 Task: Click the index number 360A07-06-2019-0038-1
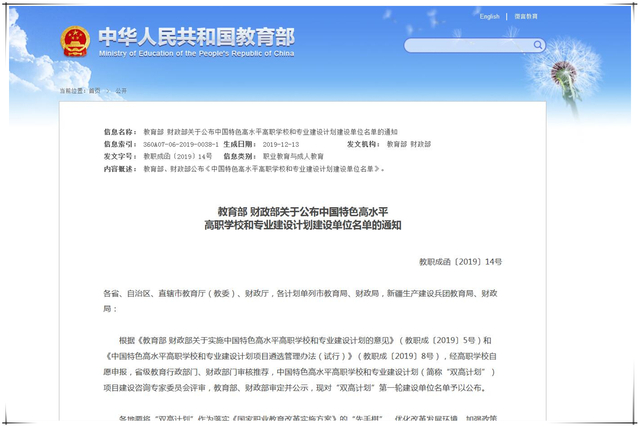coord(181,144)
